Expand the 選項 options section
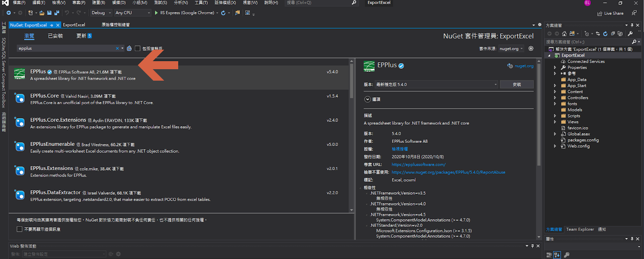This screenshot has height=259, width=644. pos(367,99)
